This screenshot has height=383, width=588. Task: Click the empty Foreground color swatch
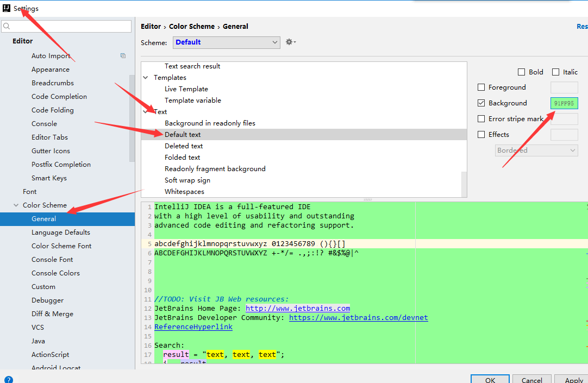point(564,87)
